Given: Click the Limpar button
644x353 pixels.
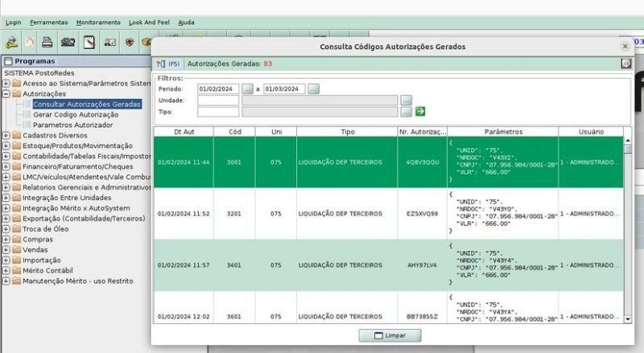Looking at the screenshot, I should [390, 335].
